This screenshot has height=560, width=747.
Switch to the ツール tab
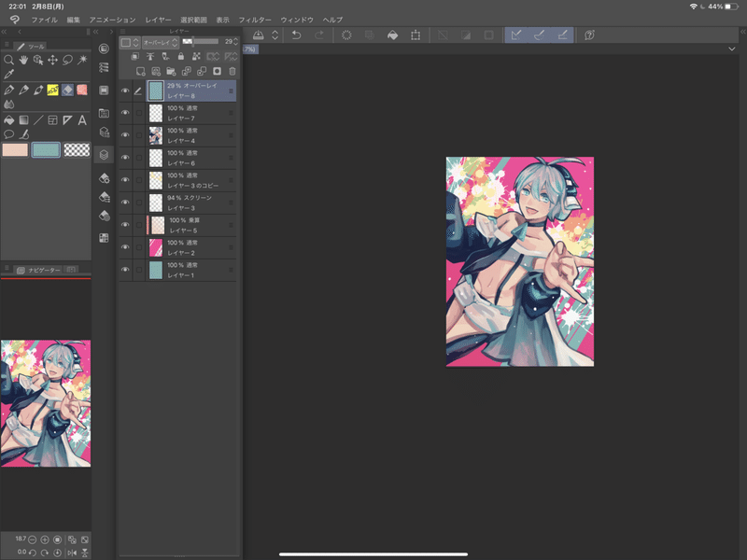pos(31,46)
